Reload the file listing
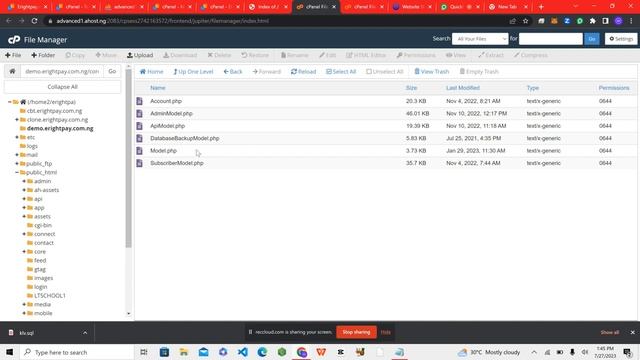The height and width of the screenshot is (360, 640). (303, 71)
